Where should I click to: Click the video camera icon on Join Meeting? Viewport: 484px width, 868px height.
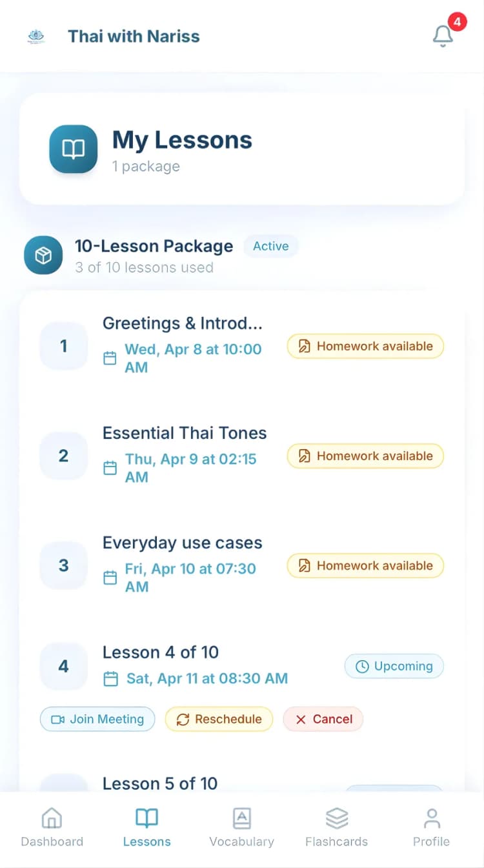click(x=58, y=719)
